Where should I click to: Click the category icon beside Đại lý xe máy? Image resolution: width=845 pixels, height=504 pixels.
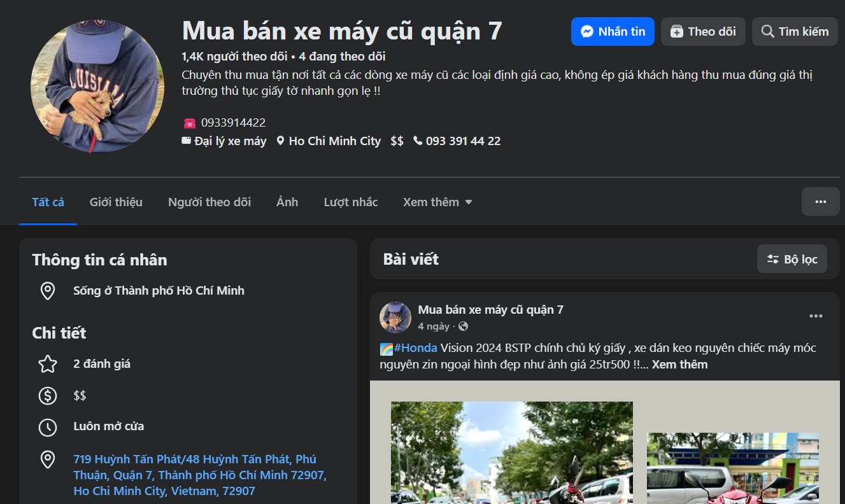(187, 141)
